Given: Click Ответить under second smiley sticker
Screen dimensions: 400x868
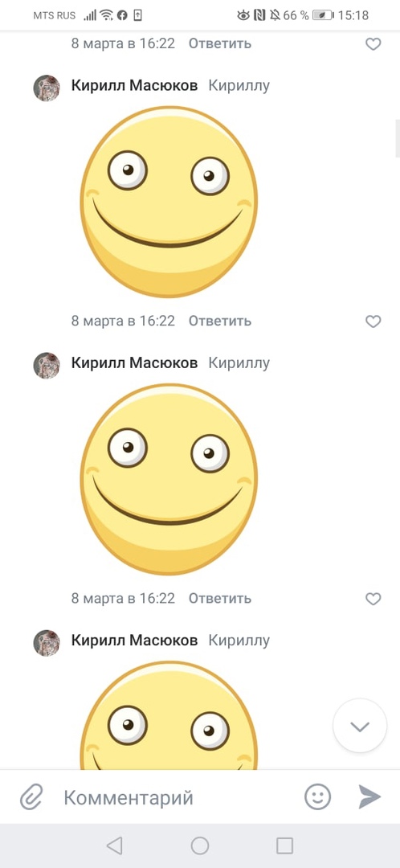Looking at the screenshot, I should click(x=219, y=599).
